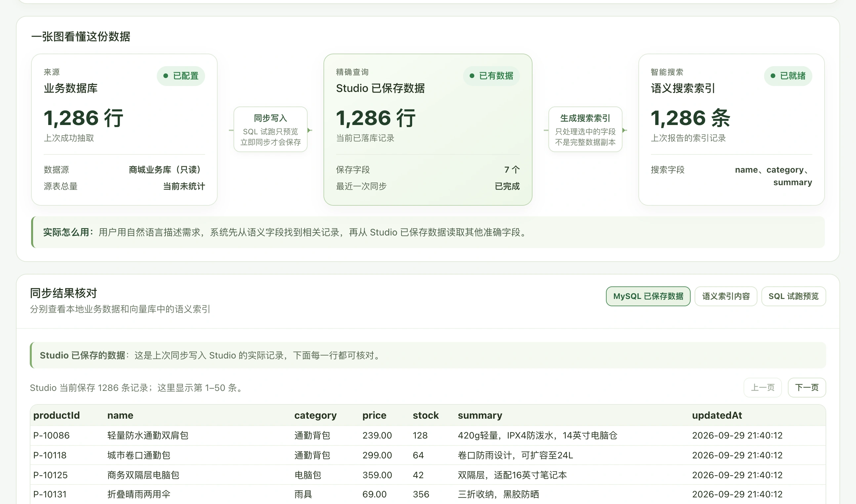
Task: Click price value 359.00
Action: click(377, 475)
